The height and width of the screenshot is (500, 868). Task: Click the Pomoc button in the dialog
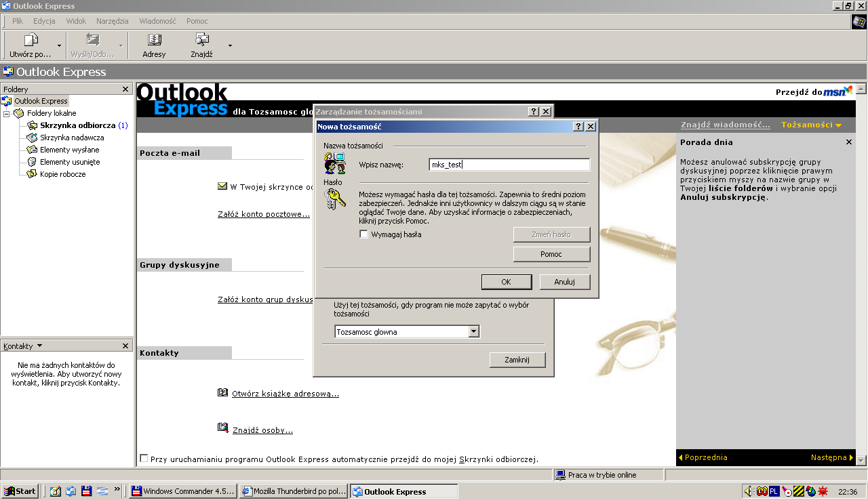[x=551, y=254]
